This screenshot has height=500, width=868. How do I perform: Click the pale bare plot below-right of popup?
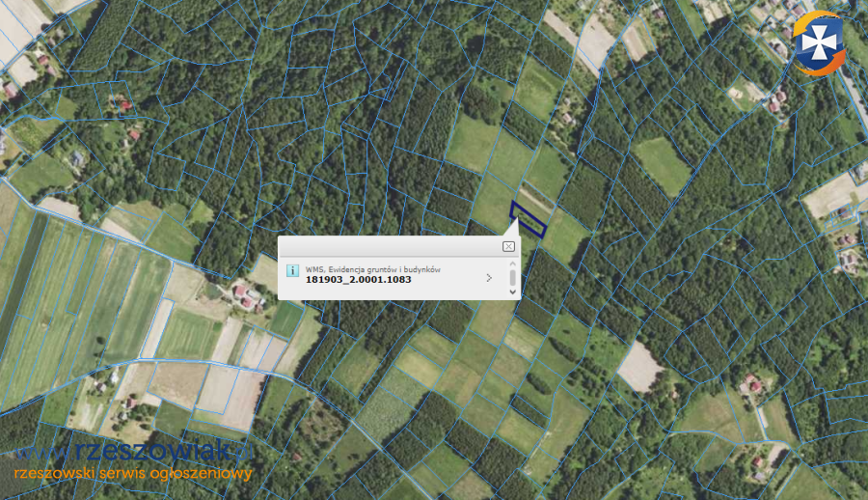point(639,367)
